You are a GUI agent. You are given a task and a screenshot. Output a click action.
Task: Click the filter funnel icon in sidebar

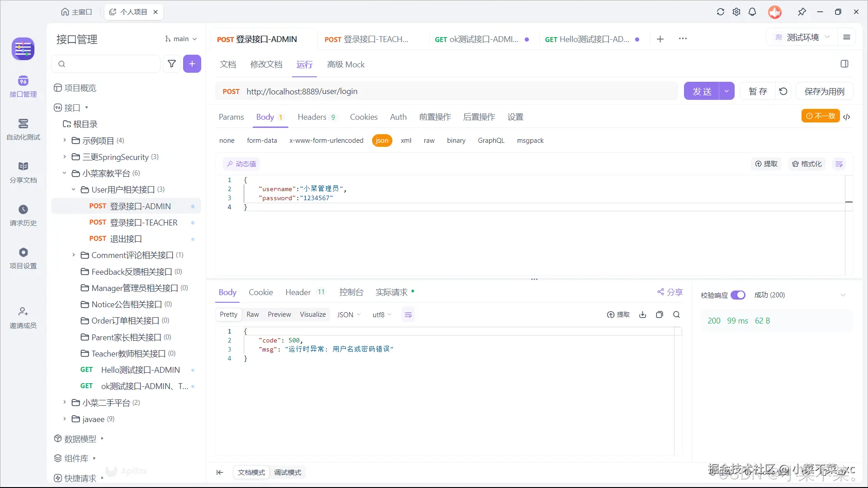[x=172, y=64]
